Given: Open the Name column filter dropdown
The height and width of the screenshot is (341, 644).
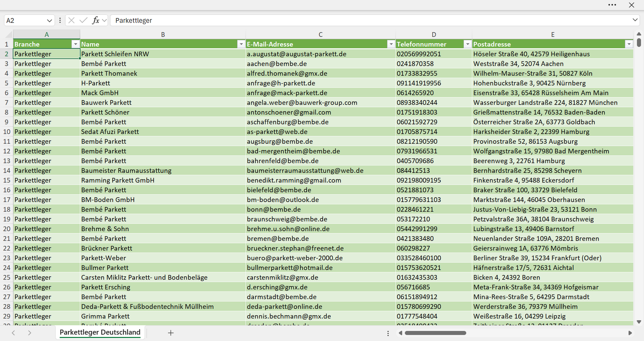Looking at the screenshot, I should [x=241, y=44].
